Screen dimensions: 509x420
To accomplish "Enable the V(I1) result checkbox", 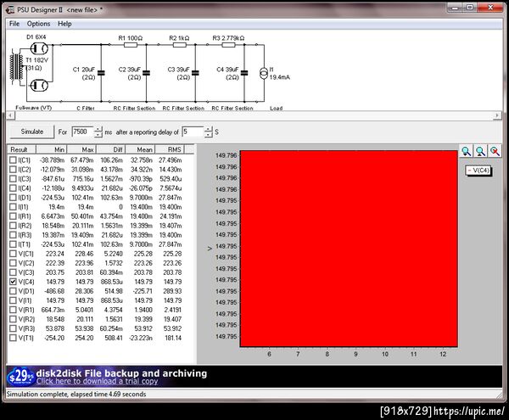I will tap(13, 300).
